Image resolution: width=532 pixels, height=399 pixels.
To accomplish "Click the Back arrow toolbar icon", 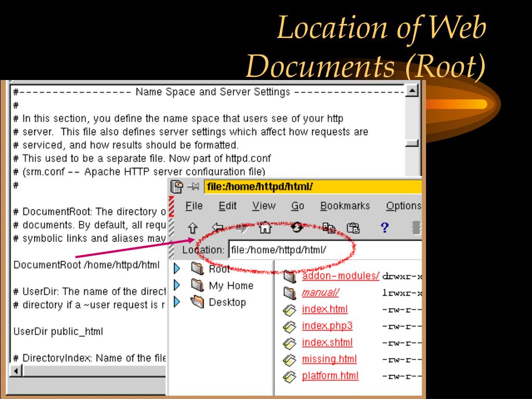I will [218, 227].
